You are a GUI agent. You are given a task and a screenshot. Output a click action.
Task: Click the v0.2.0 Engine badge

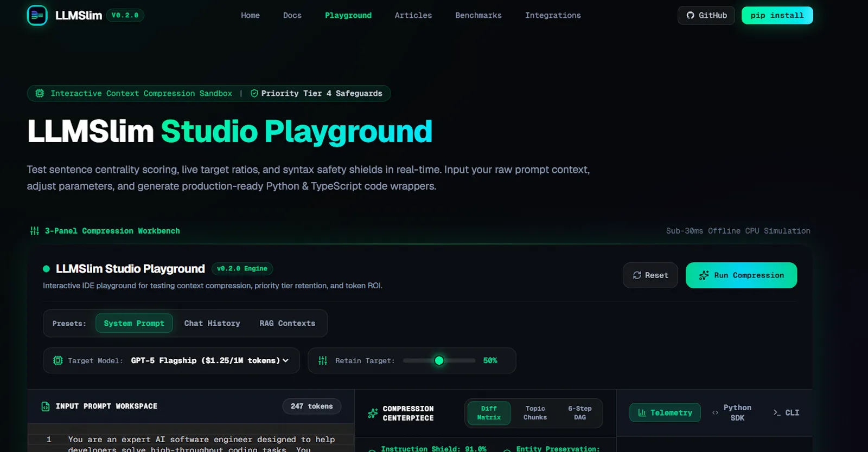(242, 268)
